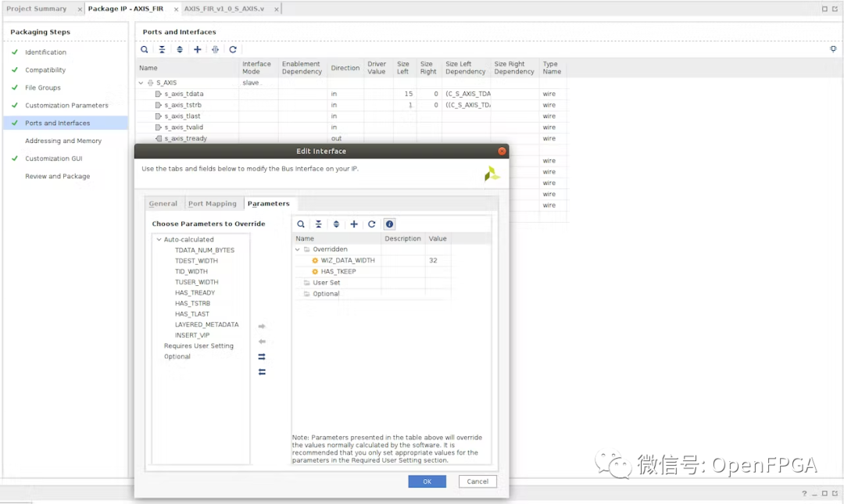Switch to the Port Mapping tab
This screenshot has width=844, height=504.
point(212,204)
